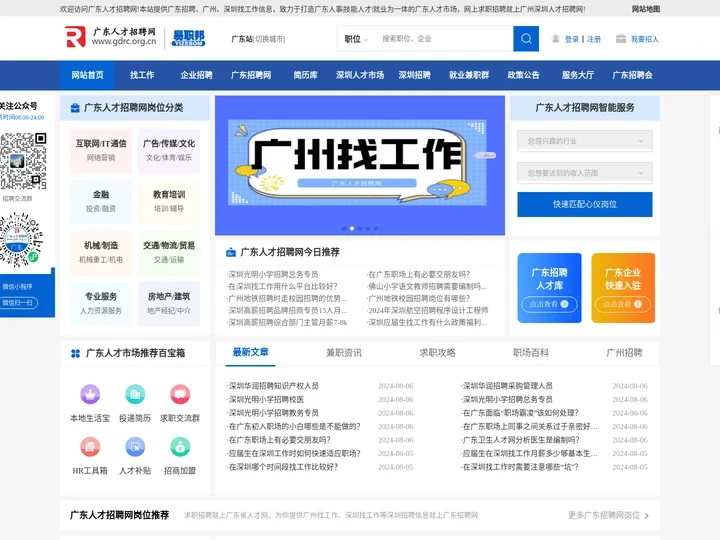Click arrow icon in 广东招聘人才库 card
The height and width of the screenshot is (540, 720).
tap(564, 304)
